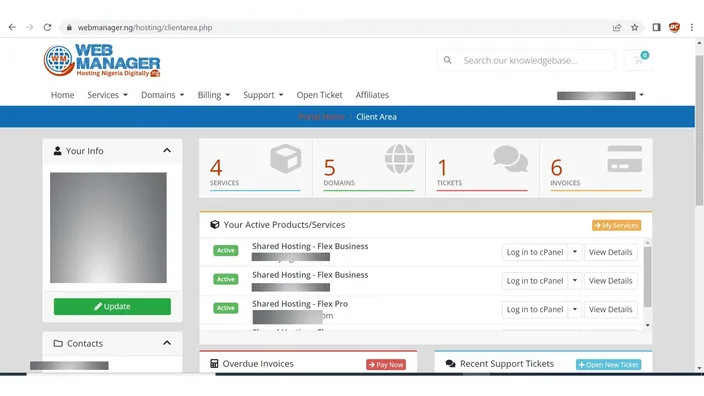Click the knowledgebase search magnifier icon
Image resolution: width=704 pixels, height=396 pixels.
tap(447, 60)
